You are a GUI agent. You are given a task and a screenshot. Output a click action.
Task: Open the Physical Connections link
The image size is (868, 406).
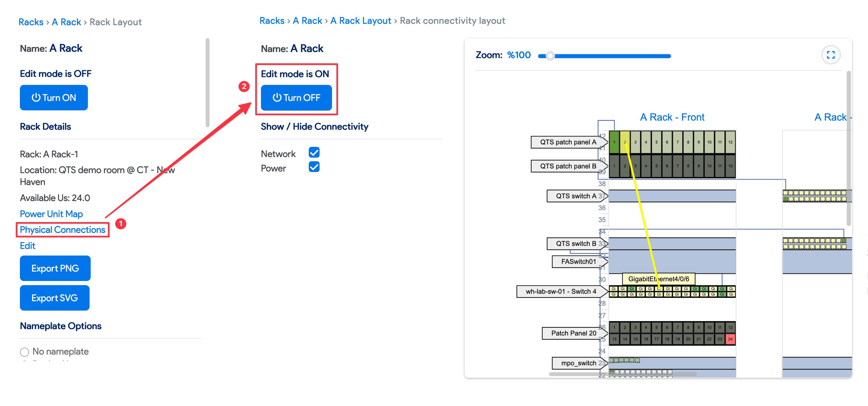pyautogui.click(x=62, y=230)
